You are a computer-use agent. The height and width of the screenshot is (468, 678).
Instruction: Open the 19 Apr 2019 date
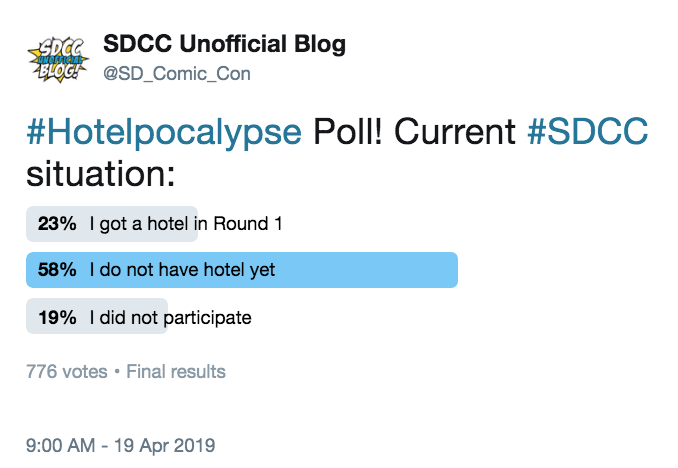tap(164, 446)
